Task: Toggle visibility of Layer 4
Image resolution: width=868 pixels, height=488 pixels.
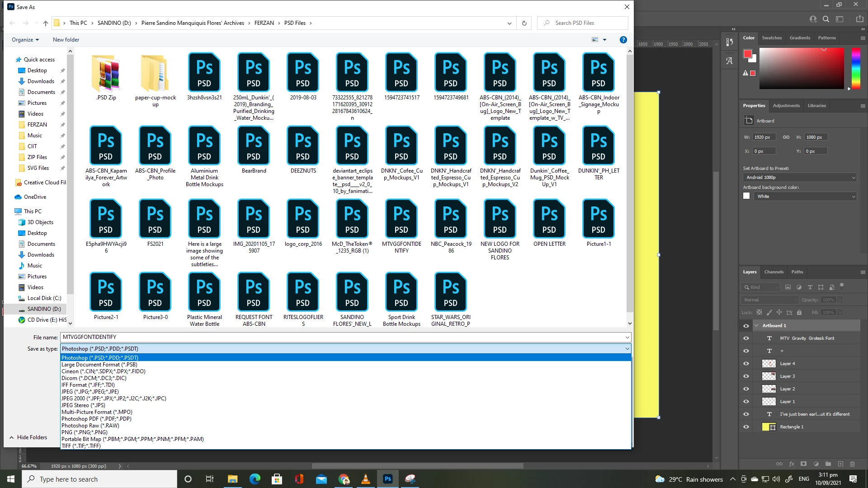Action: (746, 364)
